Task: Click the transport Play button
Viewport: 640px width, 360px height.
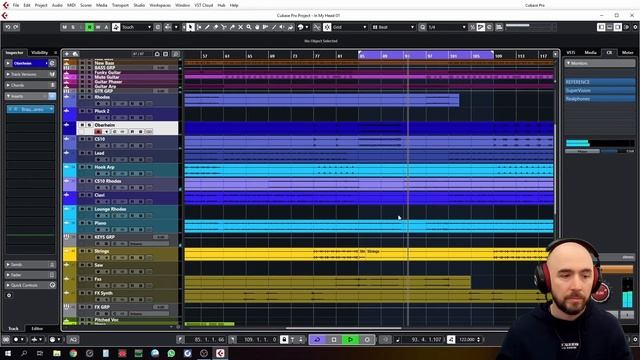Action: click(350, 340)
